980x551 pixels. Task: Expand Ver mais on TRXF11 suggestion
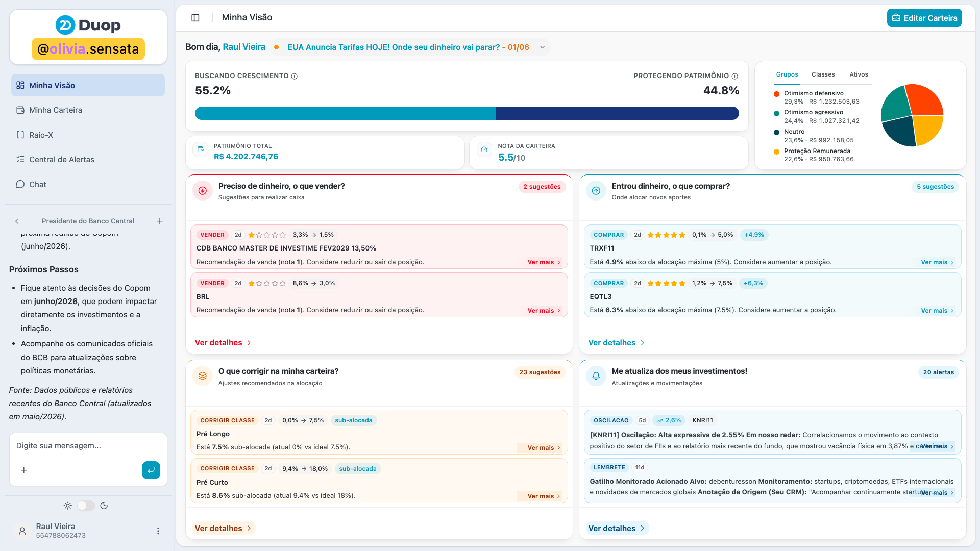pyautogui.click(x=938, y=262)
